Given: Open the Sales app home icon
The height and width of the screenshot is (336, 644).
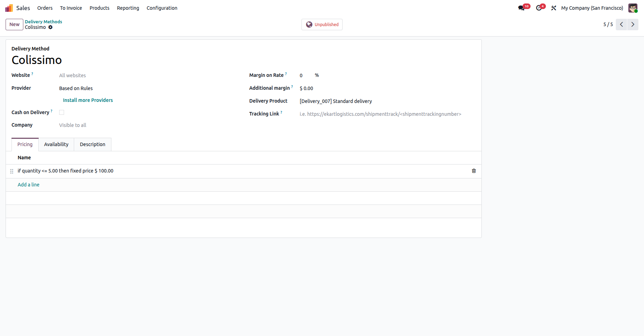Looking at the screenshot, I should coord(9,8).
